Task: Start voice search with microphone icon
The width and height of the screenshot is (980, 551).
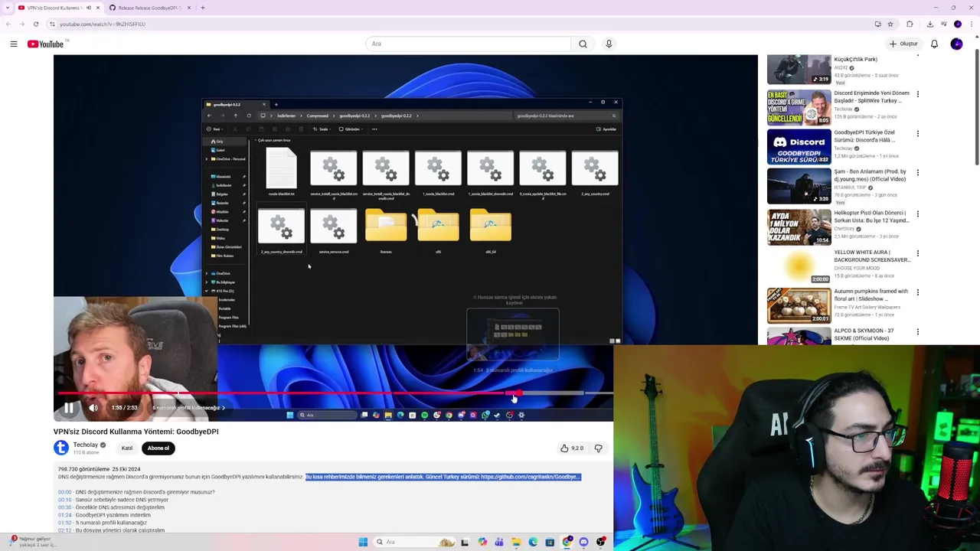Action: (609, 44)
